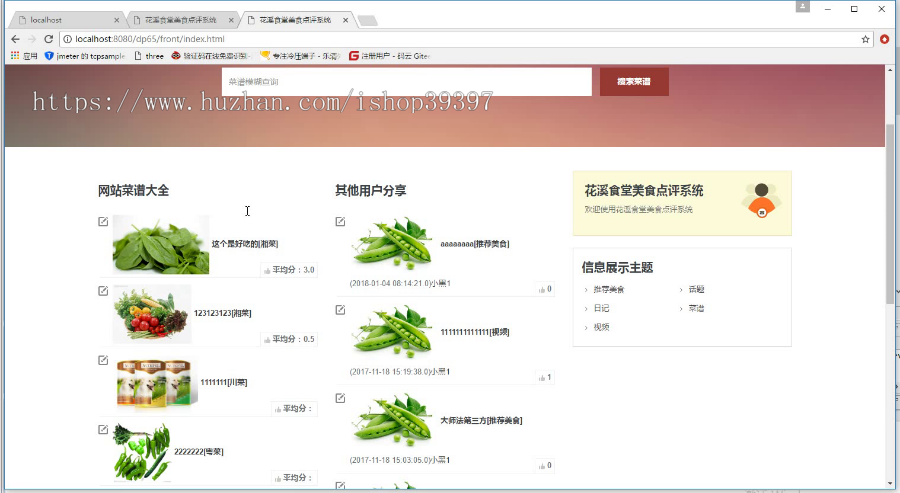Viewport: 900px width, 493px height.
Task: Click the edit icon beside 大师法第三方 share
Action: (x=340, y=398)
